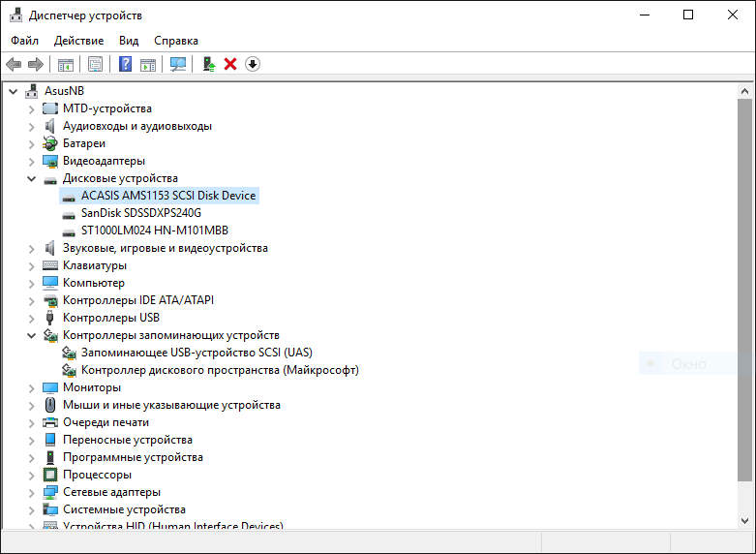756x554 pixels.
Task: Click the Видеоадаптеры display adapter icon
Action: 50,161
